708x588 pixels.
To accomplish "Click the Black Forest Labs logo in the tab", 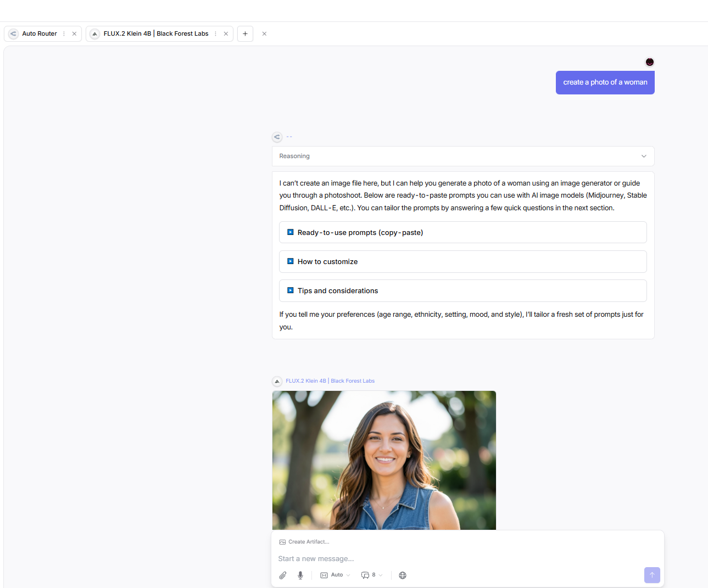I will click(x=94, y=33).
